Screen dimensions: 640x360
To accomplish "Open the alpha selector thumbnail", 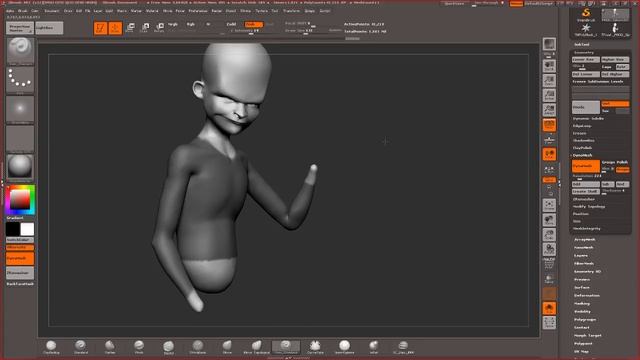I will tap(20, 109).
